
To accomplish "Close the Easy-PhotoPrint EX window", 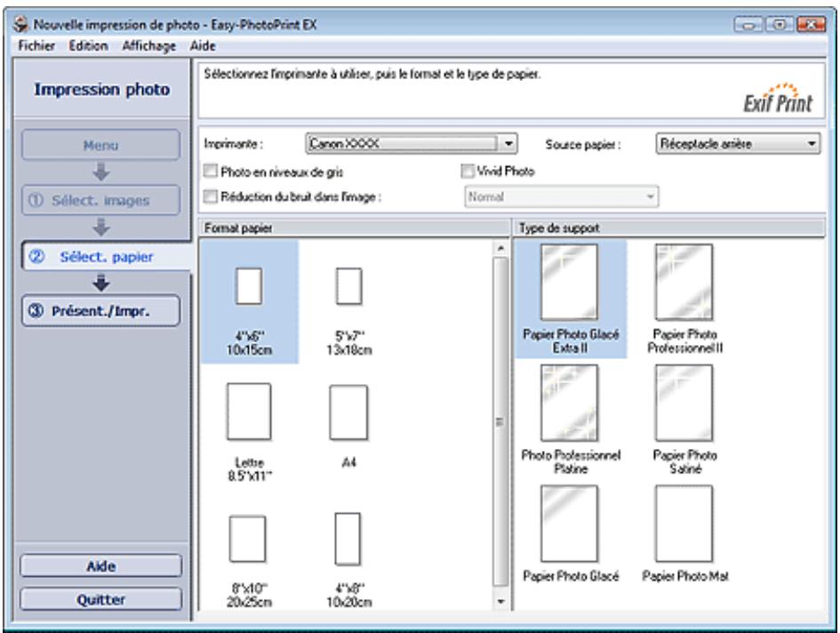I will (811, 25).
